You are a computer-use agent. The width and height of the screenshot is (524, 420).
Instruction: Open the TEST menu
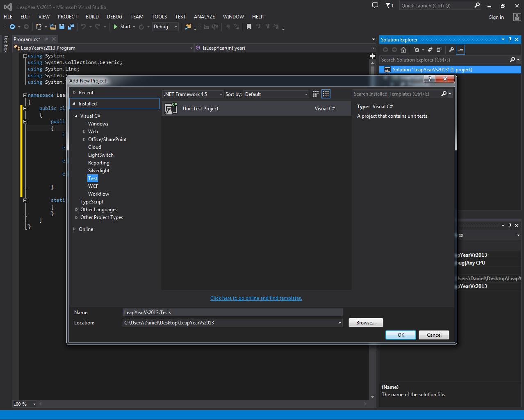(180, 17)
